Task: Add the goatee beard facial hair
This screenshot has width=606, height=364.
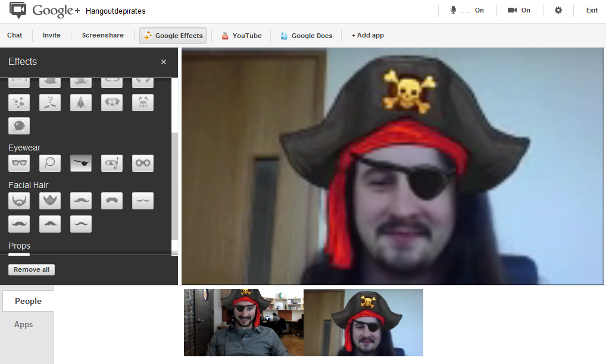Action: point(50,200)
